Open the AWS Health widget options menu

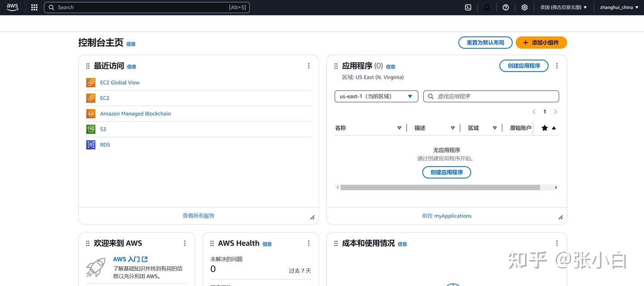pos(309,243)
